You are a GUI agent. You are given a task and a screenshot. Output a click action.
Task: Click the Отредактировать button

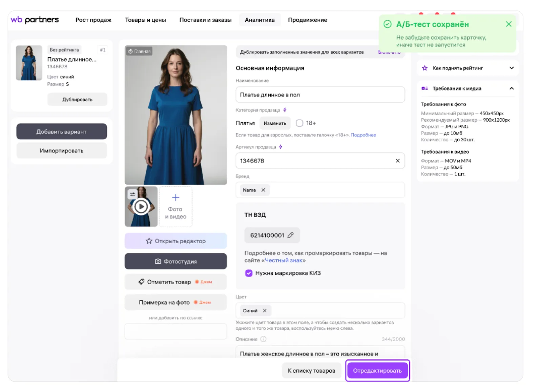coord(377,371)
